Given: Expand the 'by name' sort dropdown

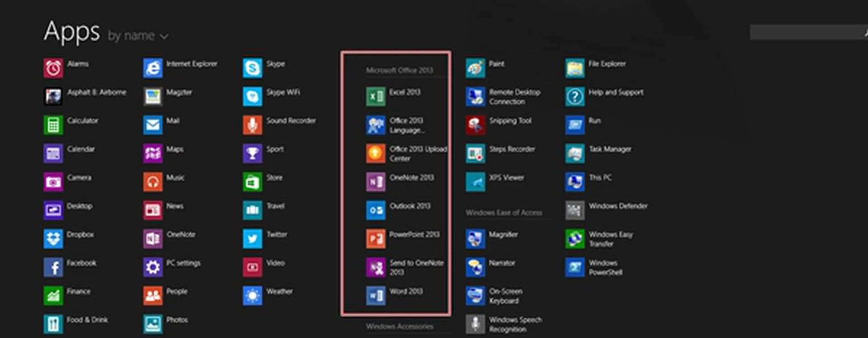Looking at the screenshot, I should point(138,36).
